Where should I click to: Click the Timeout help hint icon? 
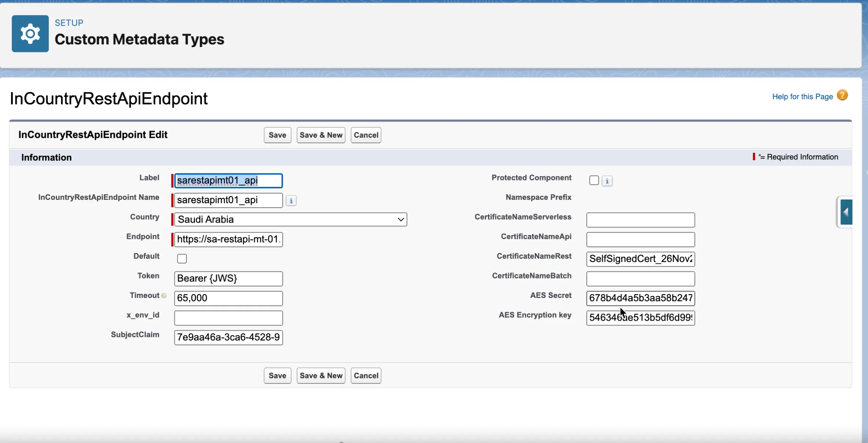pyautogui.click(x=164, y=296)
